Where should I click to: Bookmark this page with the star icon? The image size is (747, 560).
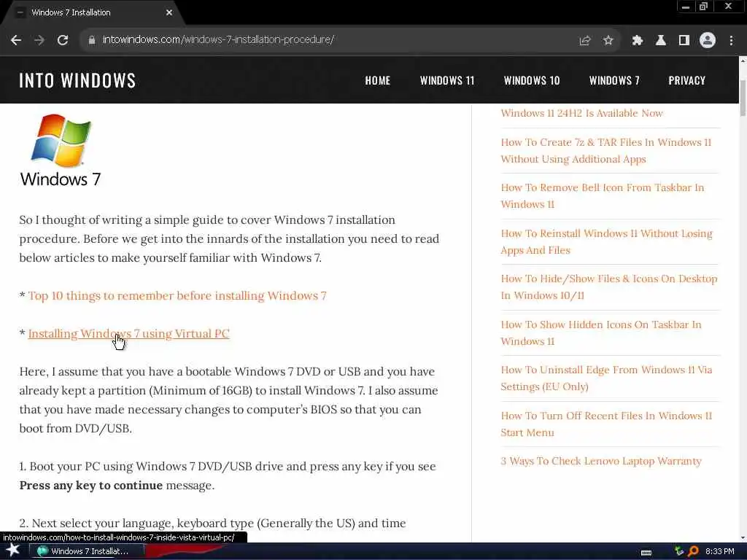point(608,41)
